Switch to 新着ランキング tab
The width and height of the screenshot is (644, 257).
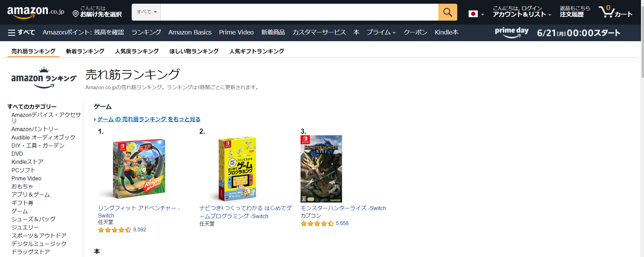[85, 51]
